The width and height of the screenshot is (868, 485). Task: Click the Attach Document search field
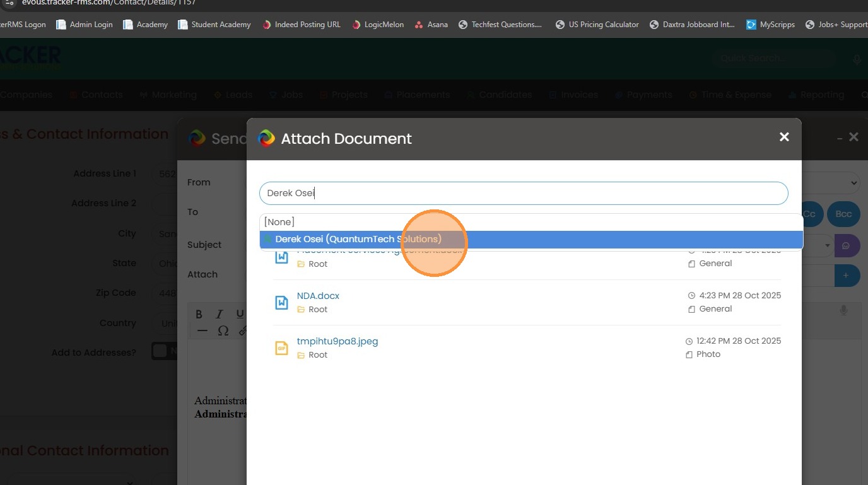[524, 193]
